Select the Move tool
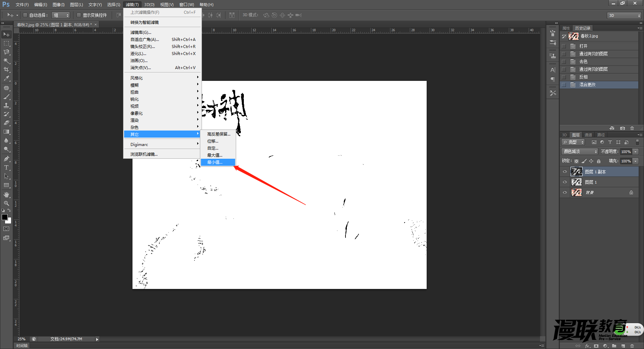The height and width of the screenshot is (349, 644). [x=6, y=34]
